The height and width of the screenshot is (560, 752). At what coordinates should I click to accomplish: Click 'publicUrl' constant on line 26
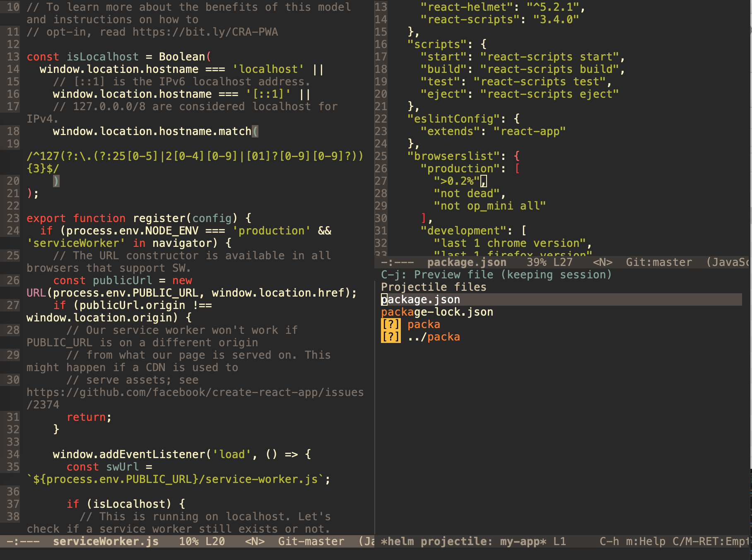(x=122, y=280)
